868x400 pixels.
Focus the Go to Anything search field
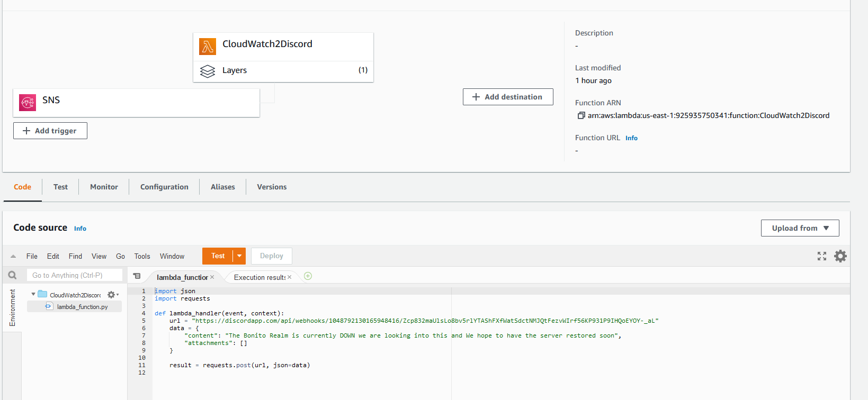point(74,275)
